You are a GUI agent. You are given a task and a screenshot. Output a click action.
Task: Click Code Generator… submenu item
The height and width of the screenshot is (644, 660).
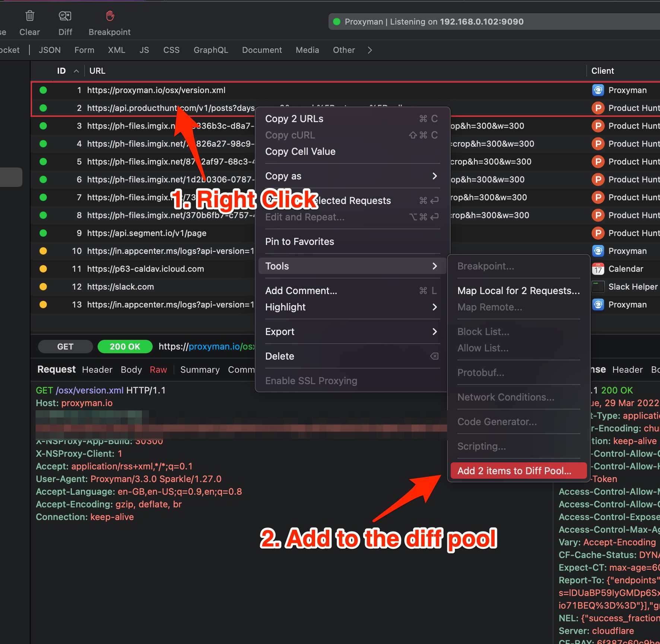point(518,422)
